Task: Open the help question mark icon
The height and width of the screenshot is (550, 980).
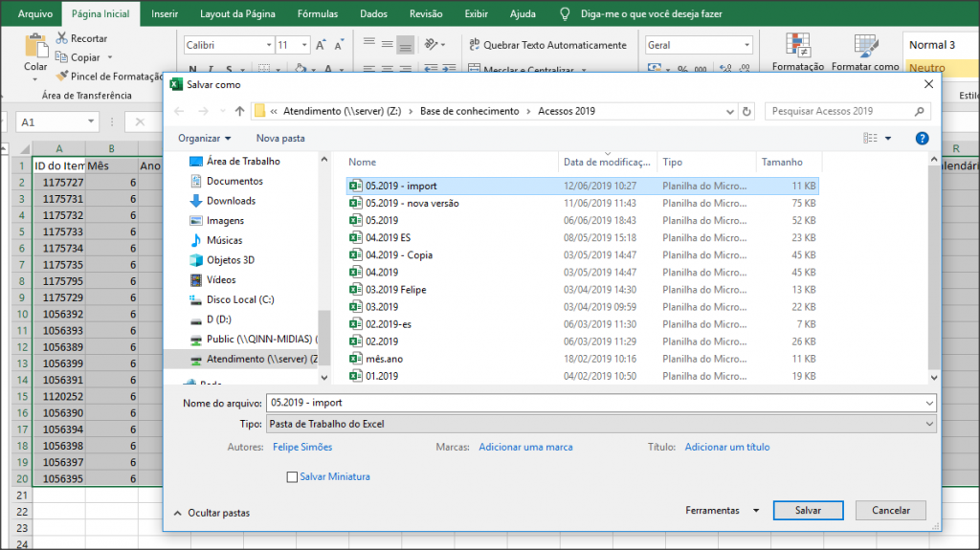Action: pyautogui.click(x=922, y=138)
